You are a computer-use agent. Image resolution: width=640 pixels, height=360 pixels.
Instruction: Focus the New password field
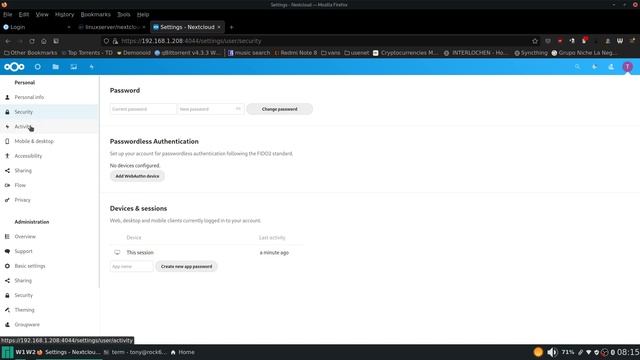tap(211, 109)
